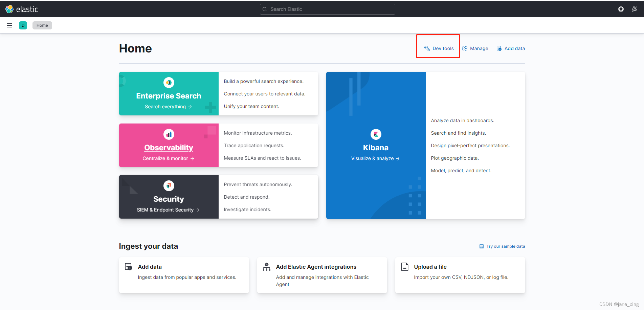Click the Add data card icon
The width and height of the screenshot is (644, 310).
pyautogui.click(x=129, y=267)
